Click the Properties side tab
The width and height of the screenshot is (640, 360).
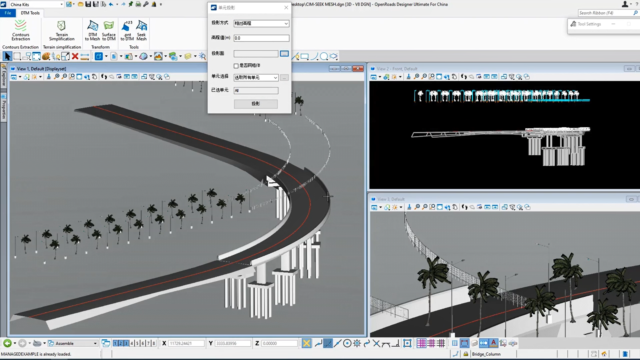point(3,108)
